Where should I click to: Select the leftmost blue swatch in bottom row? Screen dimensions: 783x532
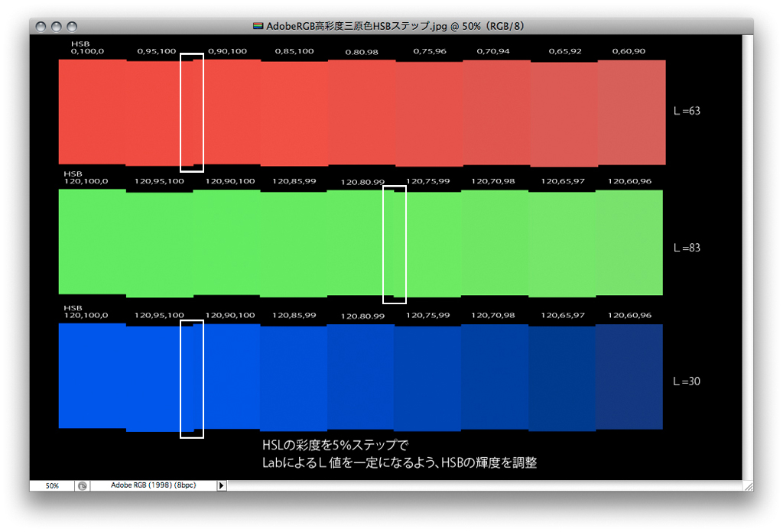pyautogui.click(x=92, y=375)
